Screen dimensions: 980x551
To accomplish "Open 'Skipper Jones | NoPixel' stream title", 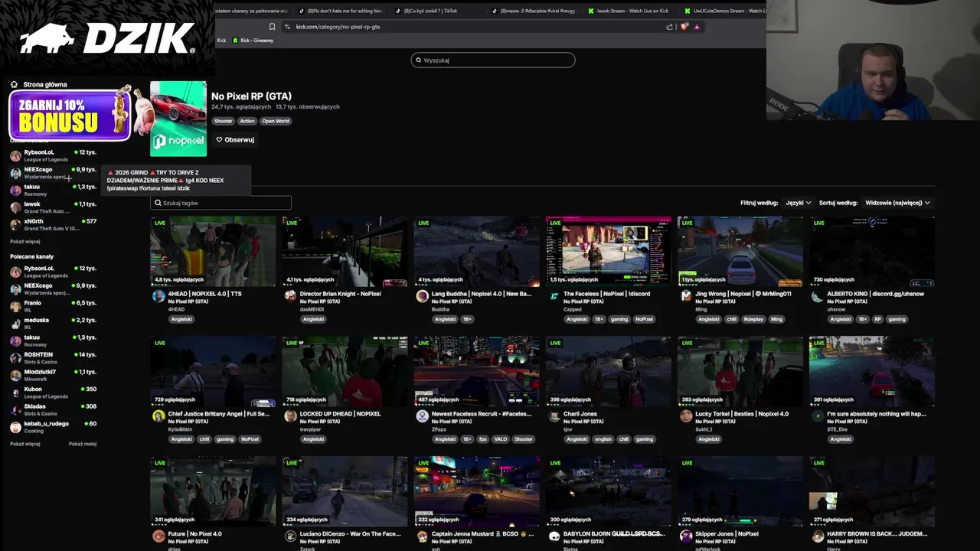I will click(x=727, y=533).
